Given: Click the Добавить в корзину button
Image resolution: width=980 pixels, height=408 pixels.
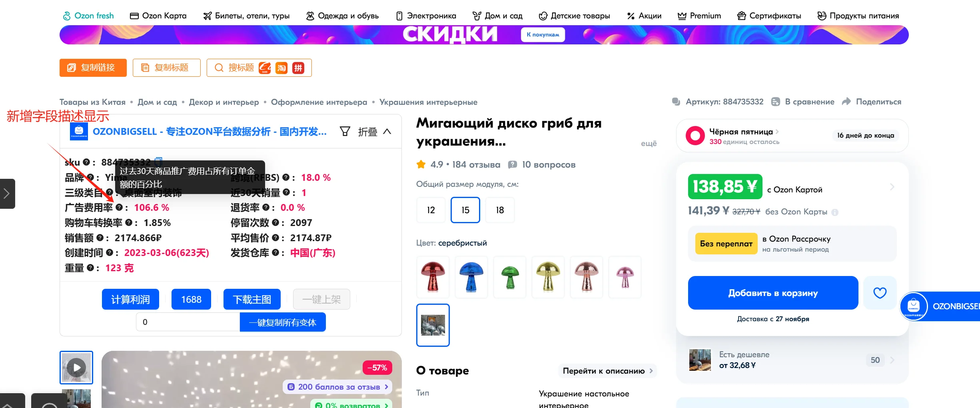Looking at the screenshot, I should coord(773,293).
